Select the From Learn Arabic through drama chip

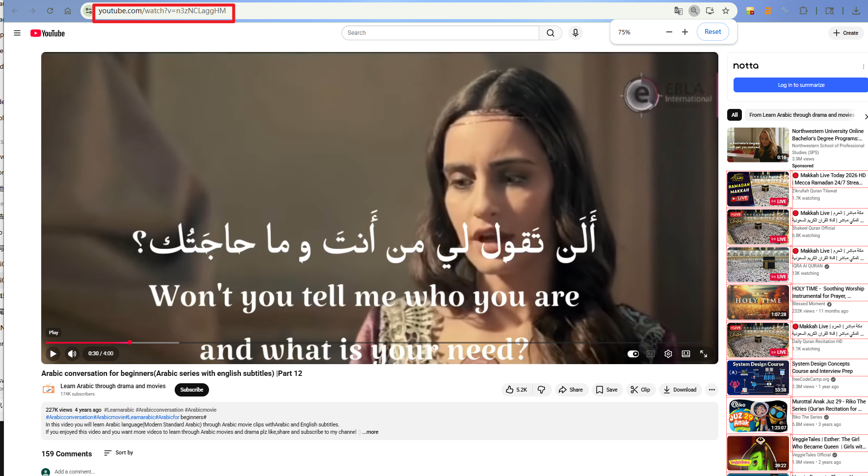tap(800, 114)
